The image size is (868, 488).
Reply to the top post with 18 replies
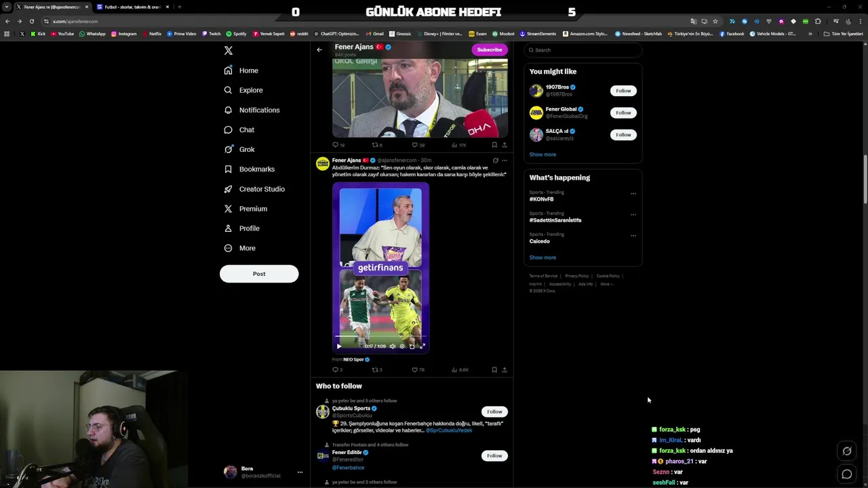338,145
